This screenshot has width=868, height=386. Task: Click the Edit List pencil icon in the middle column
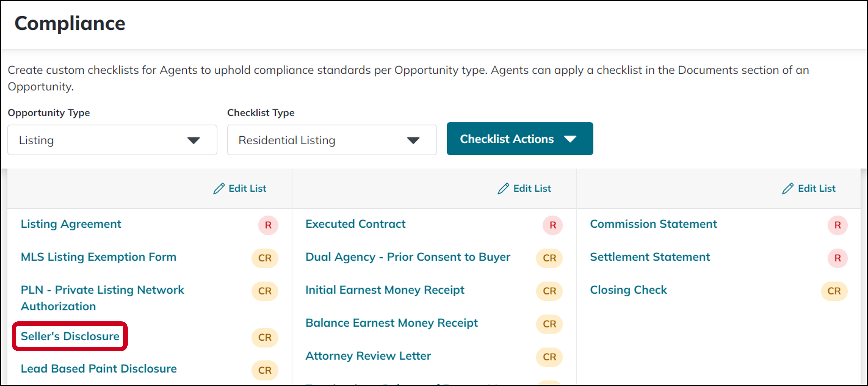(x=503, y=188)
